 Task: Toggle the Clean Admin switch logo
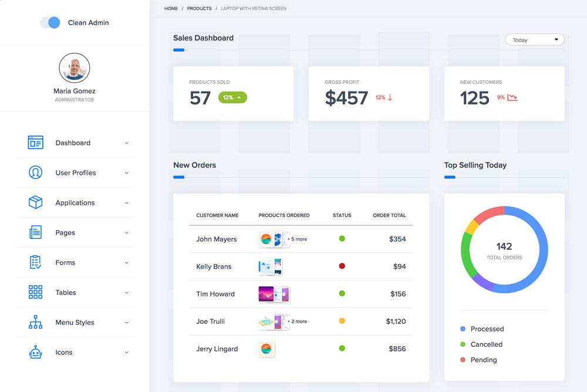point(50,22)
